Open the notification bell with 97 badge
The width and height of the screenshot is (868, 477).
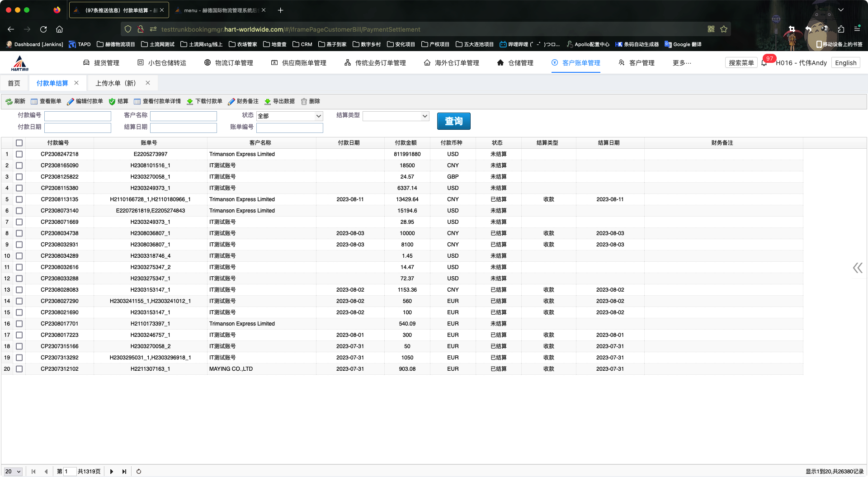pyautogui.click(x=764, y=63)
